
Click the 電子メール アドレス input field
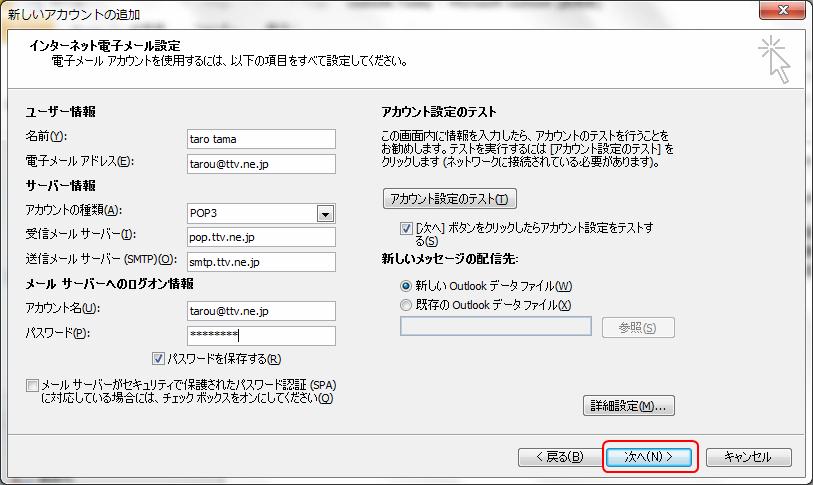tap(261, 164)
